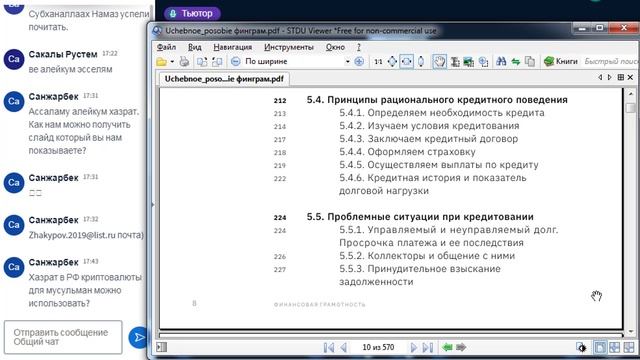Screen dimensions: 640x360
Task: Click the chat input 'Отправить сообщение'
Action: (63, 337)
